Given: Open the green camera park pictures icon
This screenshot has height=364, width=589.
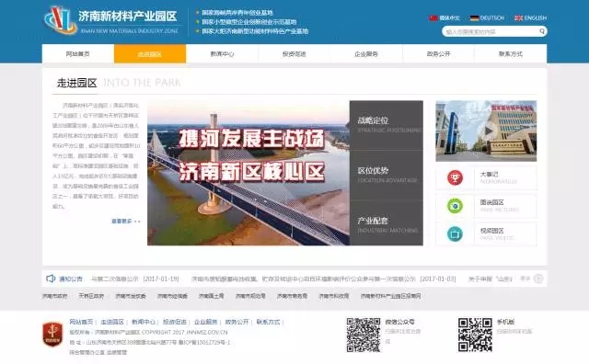Looking at the screenshot, I should click(455, 206).
